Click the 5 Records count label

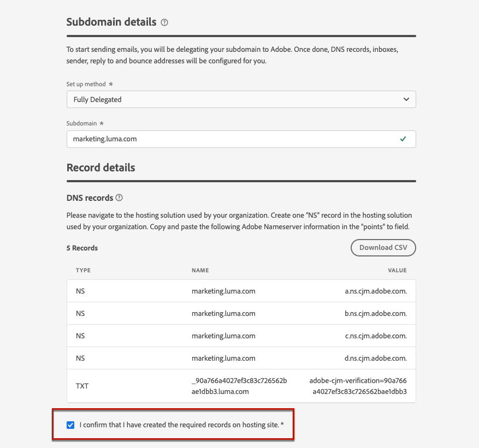(82, 248)
